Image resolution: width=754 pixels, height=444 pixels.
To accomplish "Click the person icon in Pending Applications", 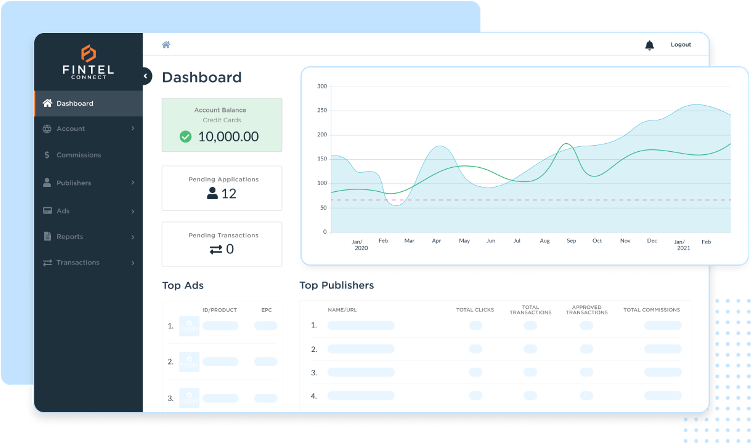I will (212, 193).
